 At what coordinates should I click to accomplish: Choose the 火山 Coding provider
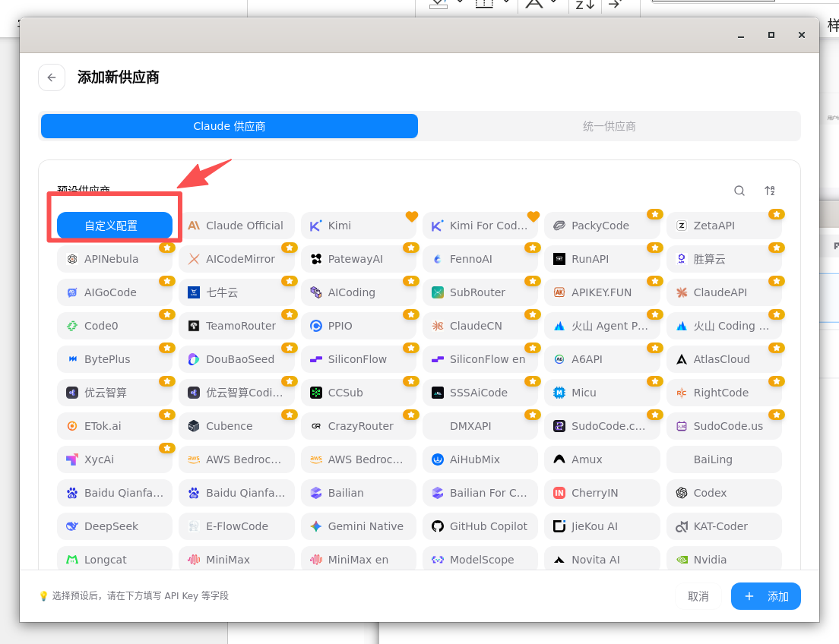[724, 326]
